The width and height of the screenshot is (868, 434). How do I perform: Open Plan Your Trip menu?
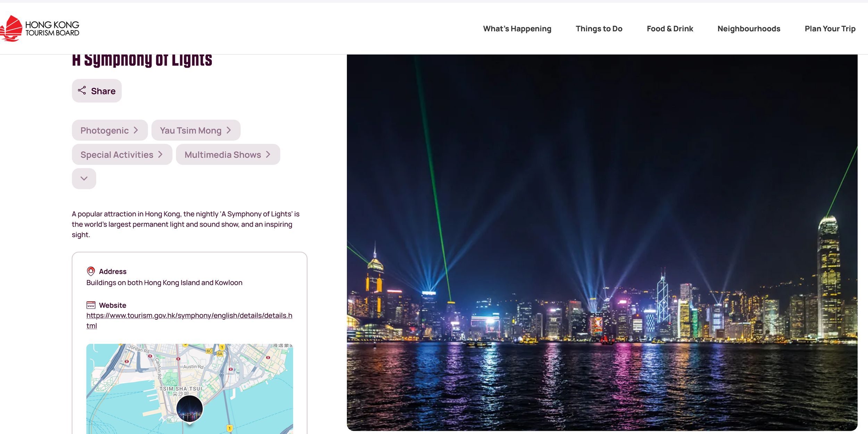(830, 28)
